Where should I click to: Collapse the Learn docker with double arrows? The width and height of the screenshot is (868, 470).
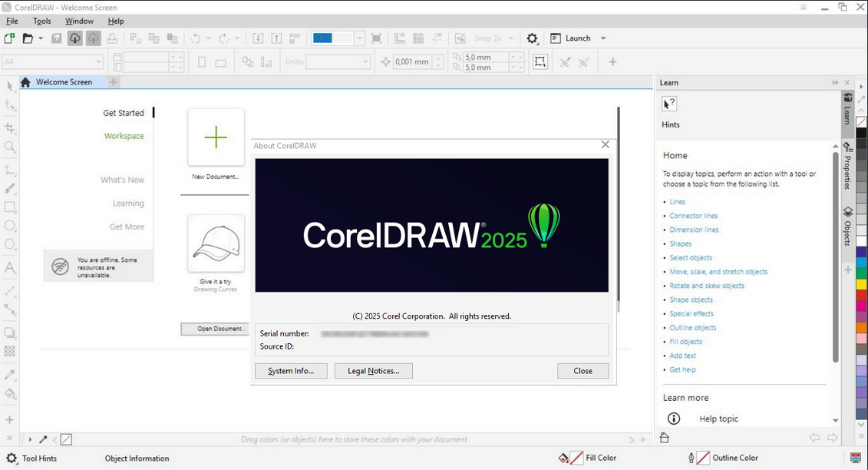835,83
